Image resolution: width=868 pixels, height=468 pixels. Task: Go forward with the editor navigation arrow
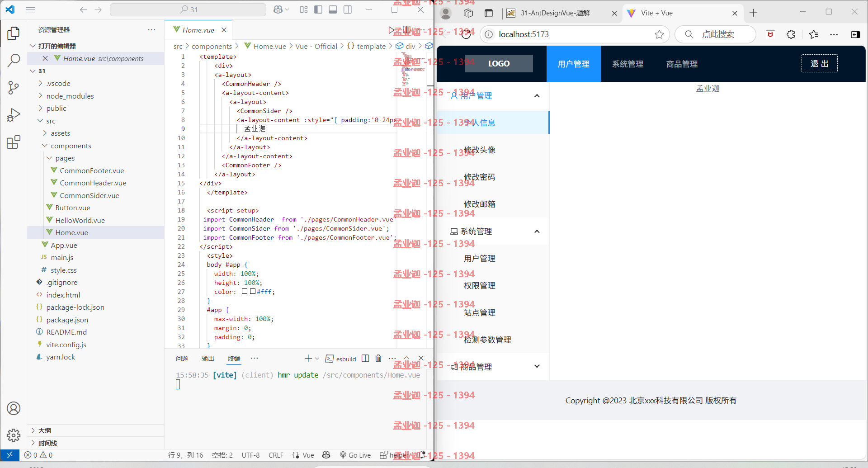(x=98, y=9)
